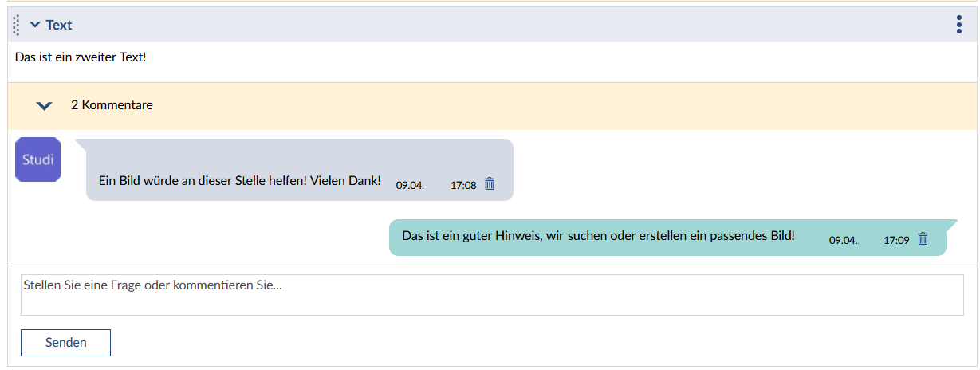This screenshot has width=980, height=370.
Task: Click the 09.04. date in the grey comment
Action: [x=410, y=185]
